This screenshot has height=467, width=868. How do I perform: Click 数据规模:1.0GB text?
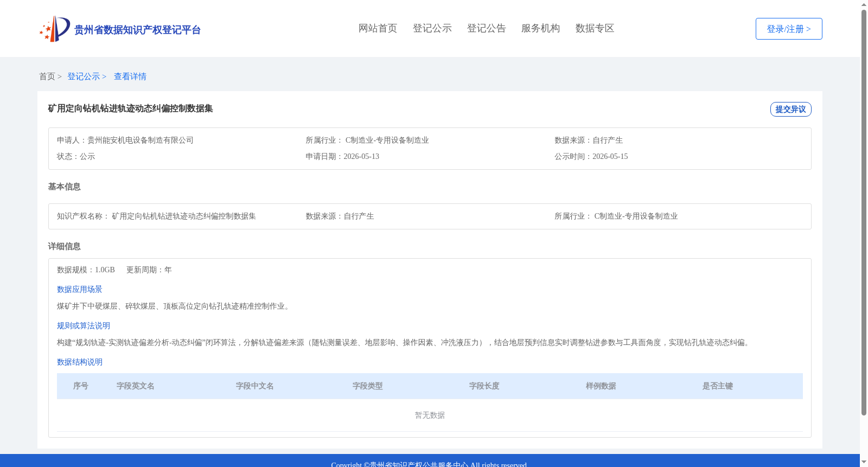click(86, 270)
